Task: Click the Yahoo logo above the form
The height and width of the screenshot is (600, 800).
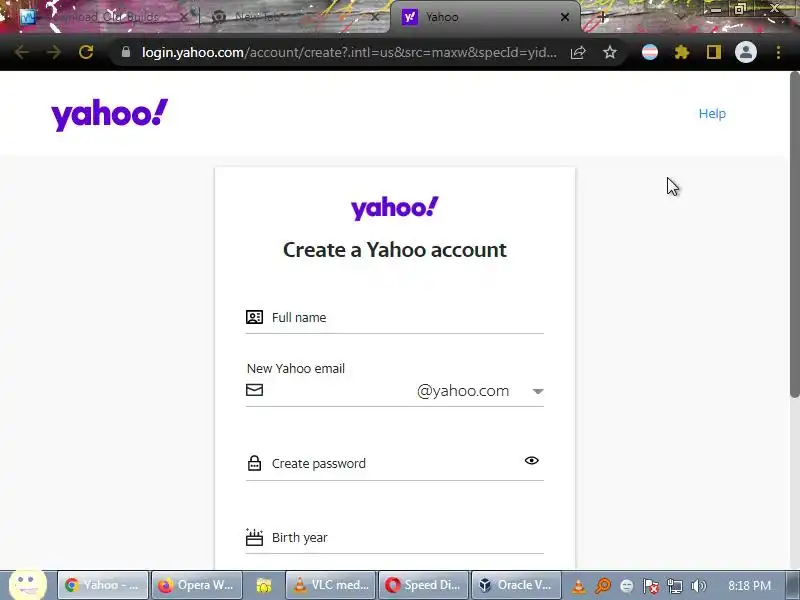Action: click(x=394, y=208)
